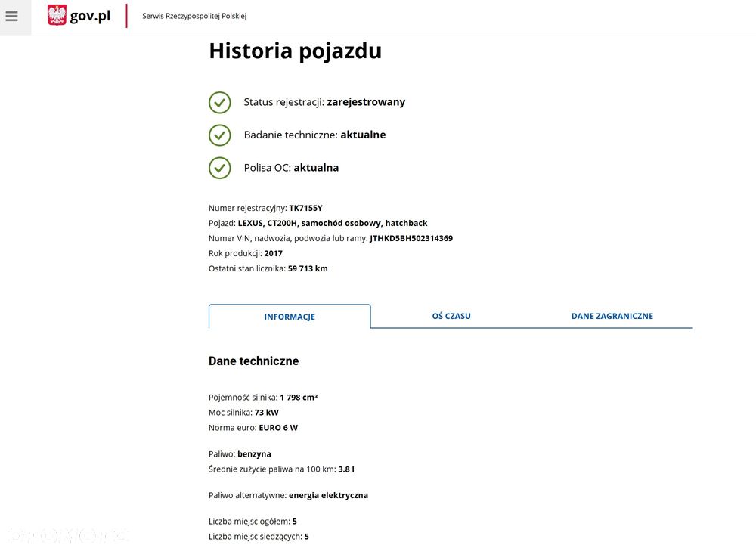This screenshot has height=551, width=756.
Task: Click the fuel consumption value 3.8 l
Action: click(x=346, y=469)
